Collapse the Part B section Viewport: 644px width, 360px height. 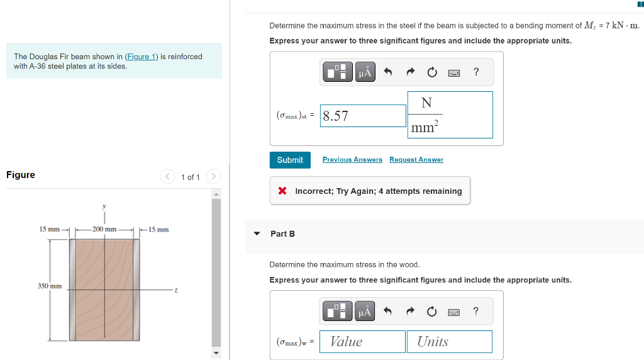tap(257, 233)
